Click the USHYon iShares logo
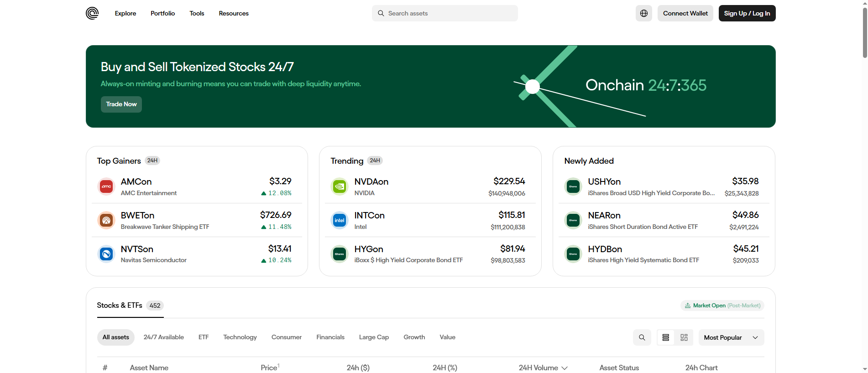Viewport: 868px width, 373px height. [573, 186]
